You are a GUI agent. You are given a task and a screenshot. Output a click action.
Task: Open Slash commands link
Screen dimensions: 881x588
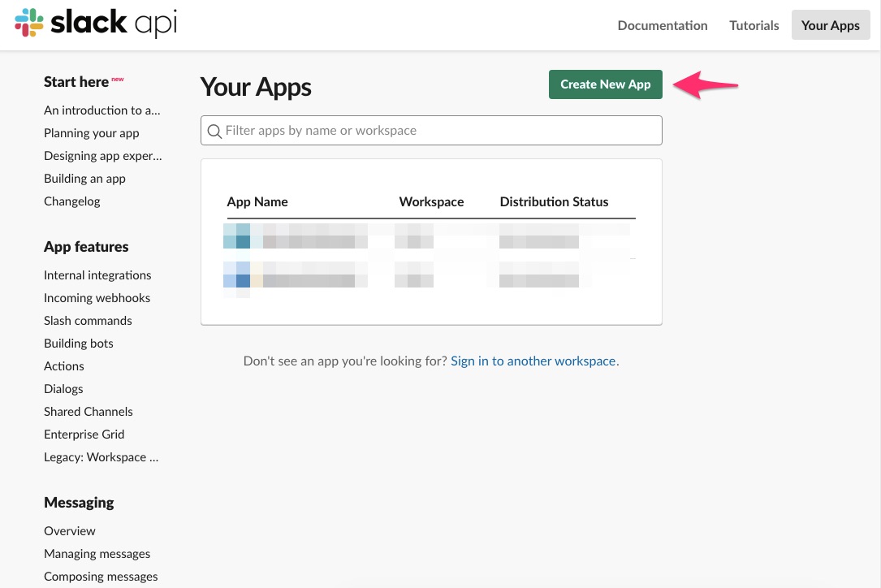tap(89, 321)
